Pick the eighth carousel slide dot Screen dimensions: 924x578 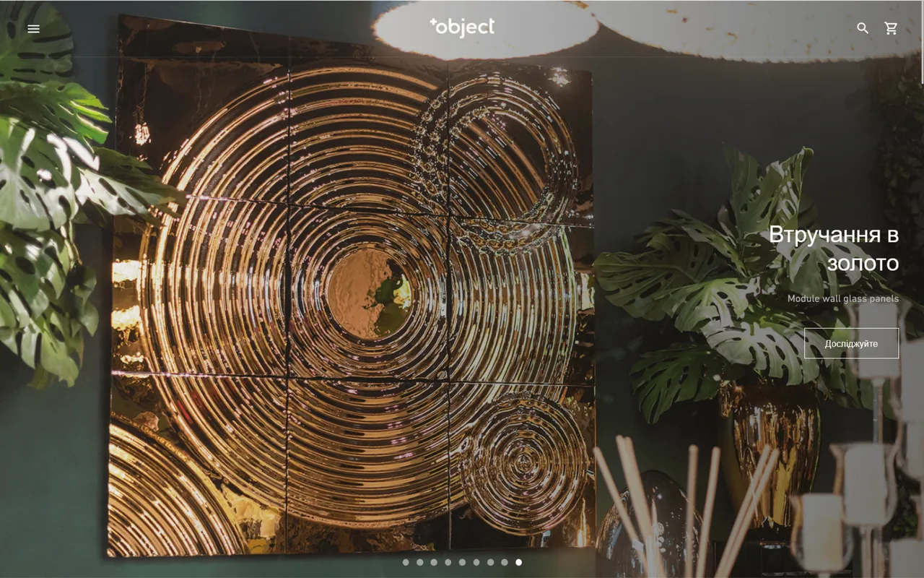point(505,562)
